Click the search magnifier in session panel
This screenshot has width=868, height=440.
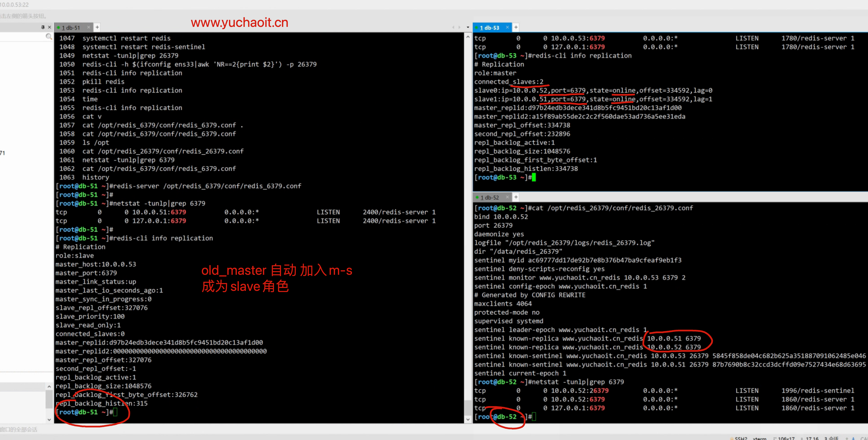[49, 36]
